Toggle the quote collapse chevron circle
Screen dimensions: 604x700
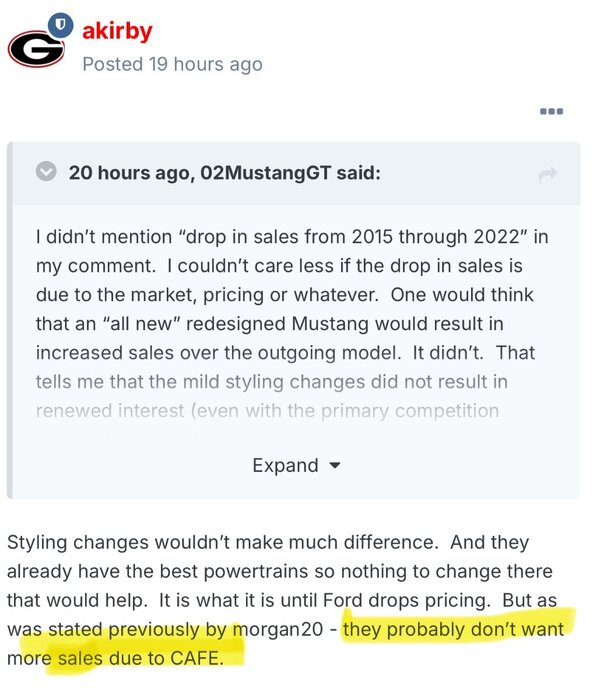point(46,173)
